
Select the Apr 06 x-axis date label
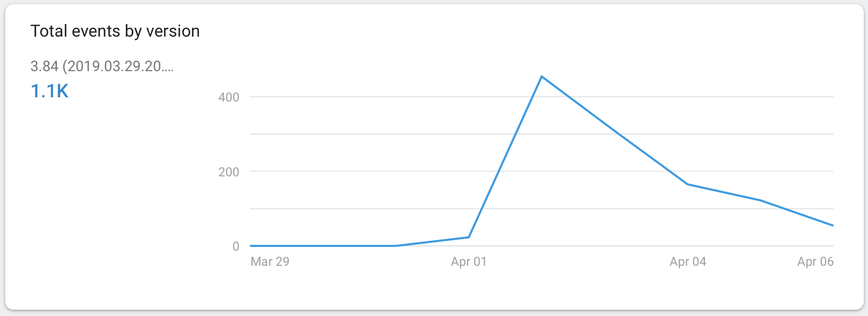click(x=815, y=262)
